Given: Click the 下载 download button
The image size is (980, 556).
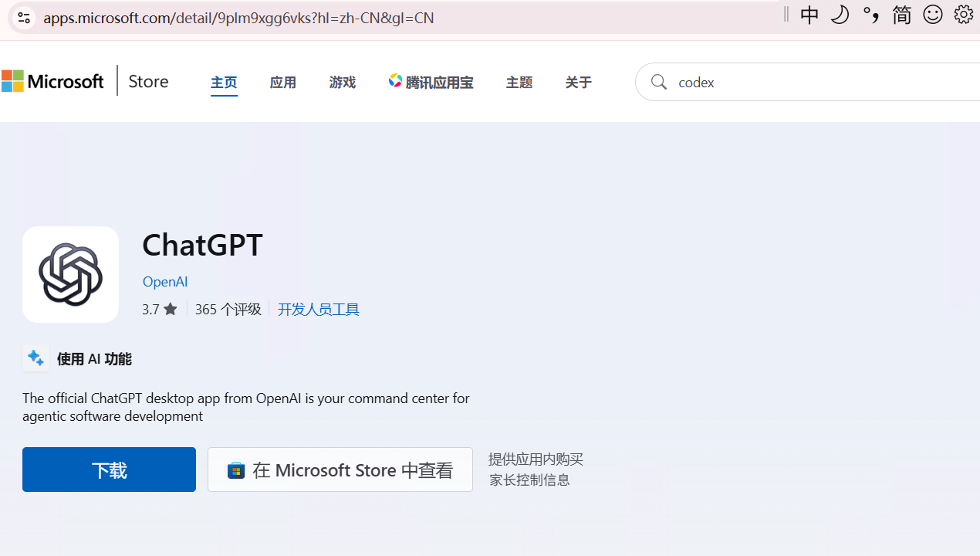Looking at the screenshot, I should coord(109,470).
